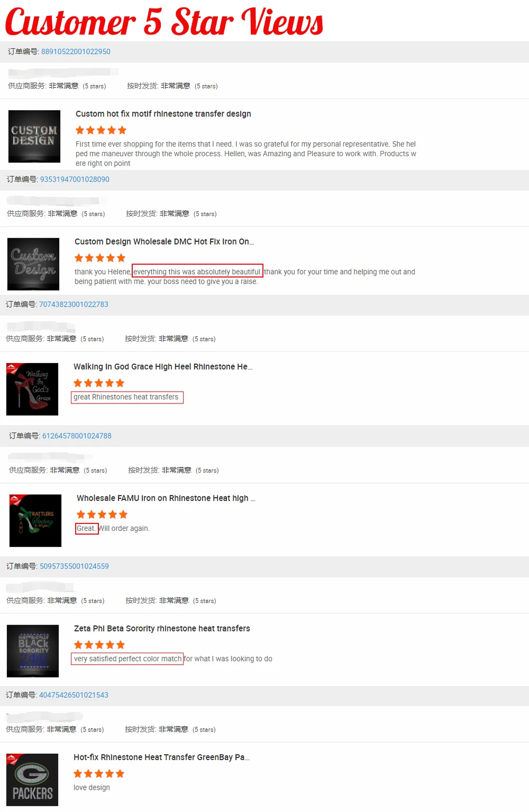Open the Green Bay Packers product thumbnail

pyautogui.click(x=32, y=780)
